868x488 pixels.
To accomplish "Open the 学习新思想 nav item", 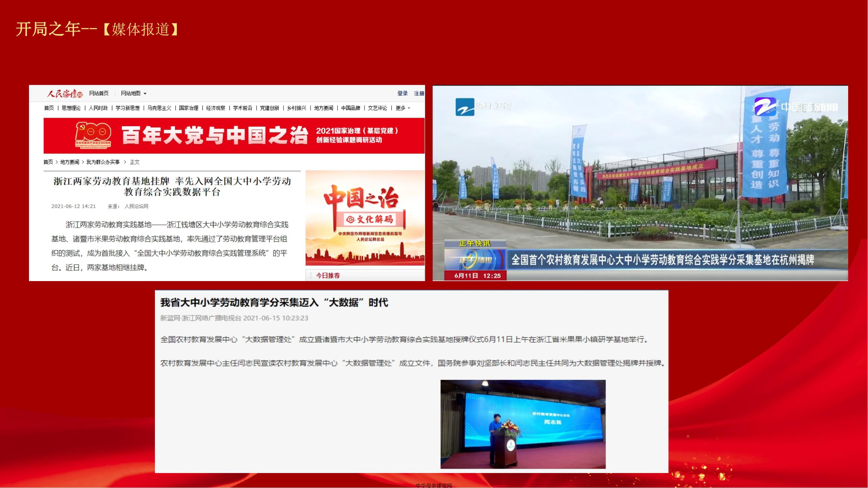I will click(x=127, y=108).
